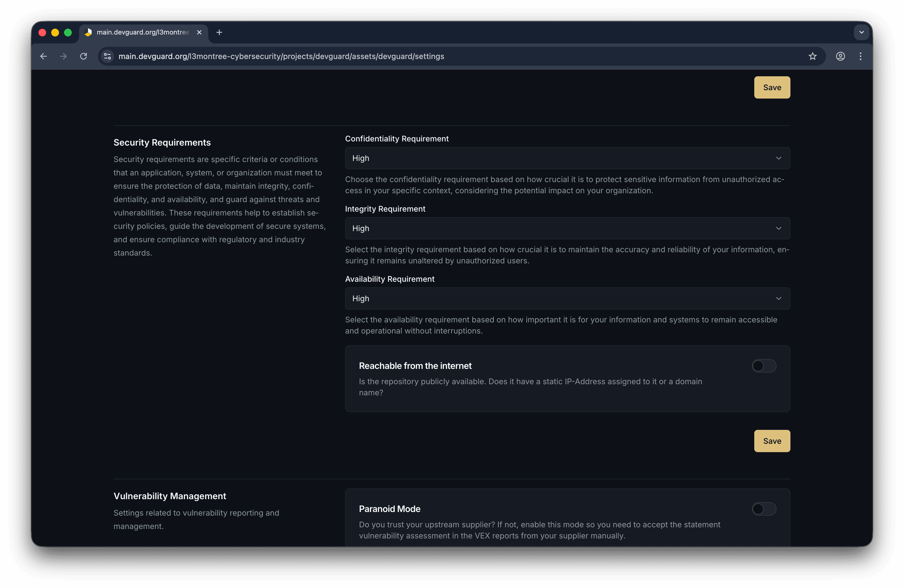Open the browser three-dot menu
The height and width of the screenshot is (588, 904).
[x=861, y=56]
